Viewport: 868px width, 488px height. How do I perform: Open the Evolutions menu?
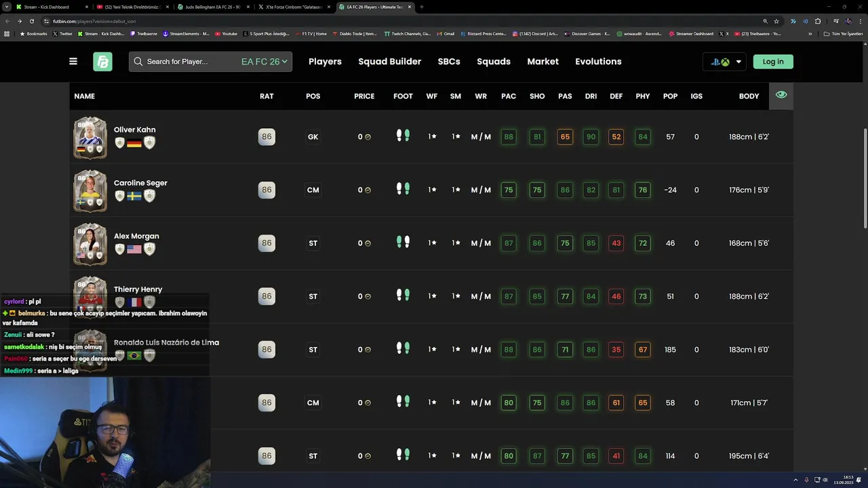point(598,62)
